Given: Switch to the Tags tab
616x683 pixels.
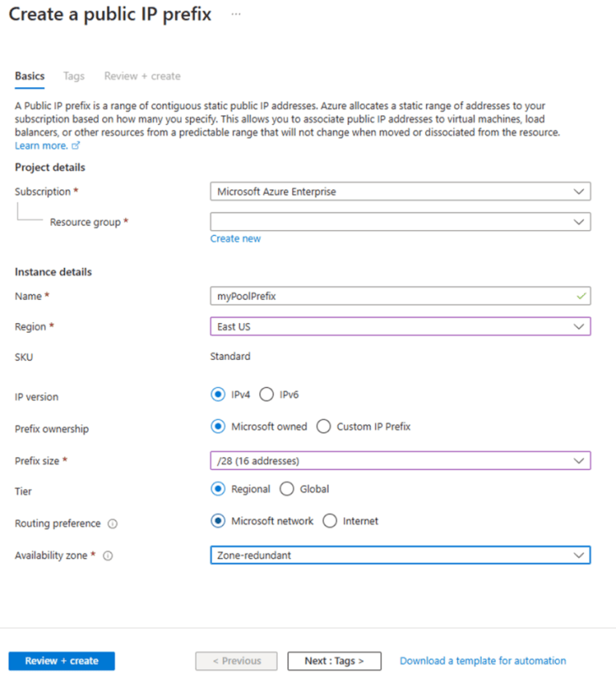Looking at the screenshot, I should pos(74,76).
